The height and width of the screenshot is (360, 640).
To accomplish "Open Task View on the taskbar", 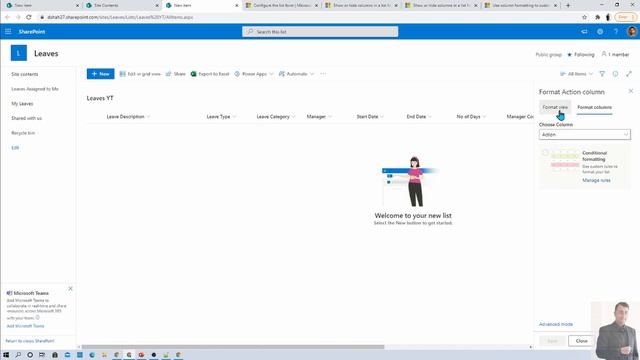I will click(42, 355).
